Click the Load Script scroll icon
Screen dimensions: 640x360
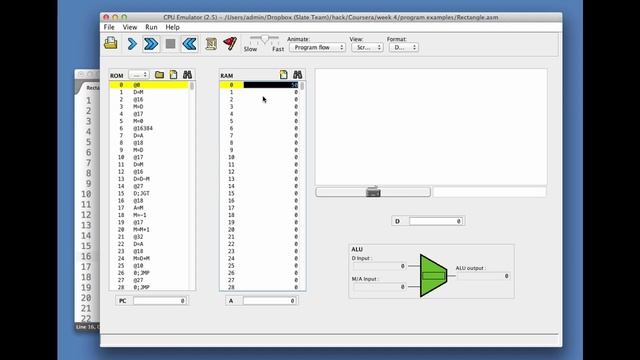pos(211,44)
